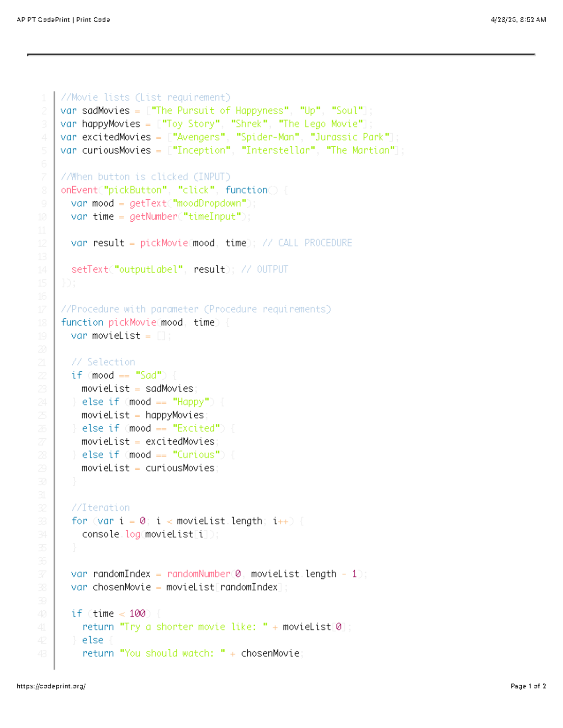Click the Page 1 of 2 label
The image size is (563, 728).
click(x=528, y=686)
